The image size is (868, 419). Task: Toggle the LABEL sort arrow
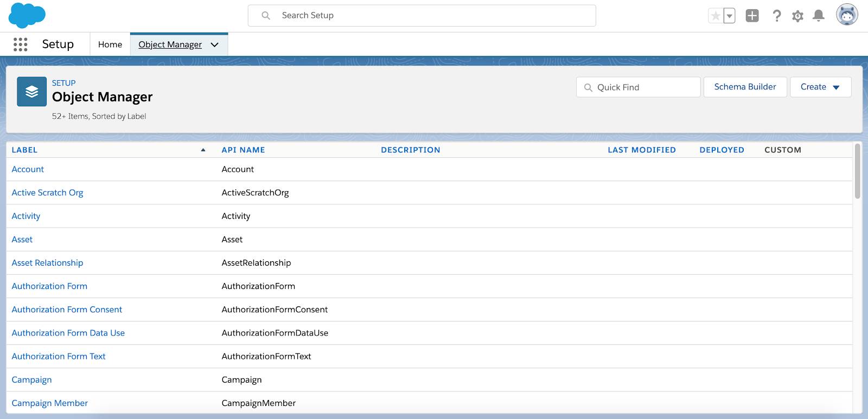point(203,150)
